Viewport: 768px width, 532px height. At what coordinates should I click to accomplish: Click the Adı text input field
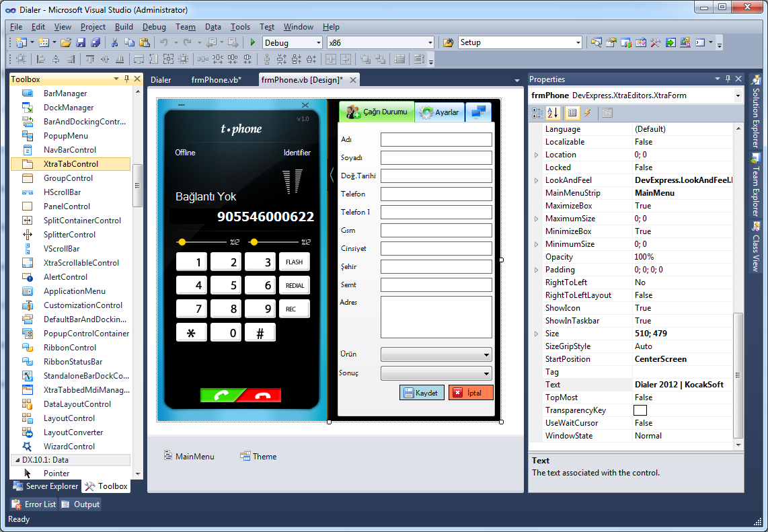click(x=436, y=140)
